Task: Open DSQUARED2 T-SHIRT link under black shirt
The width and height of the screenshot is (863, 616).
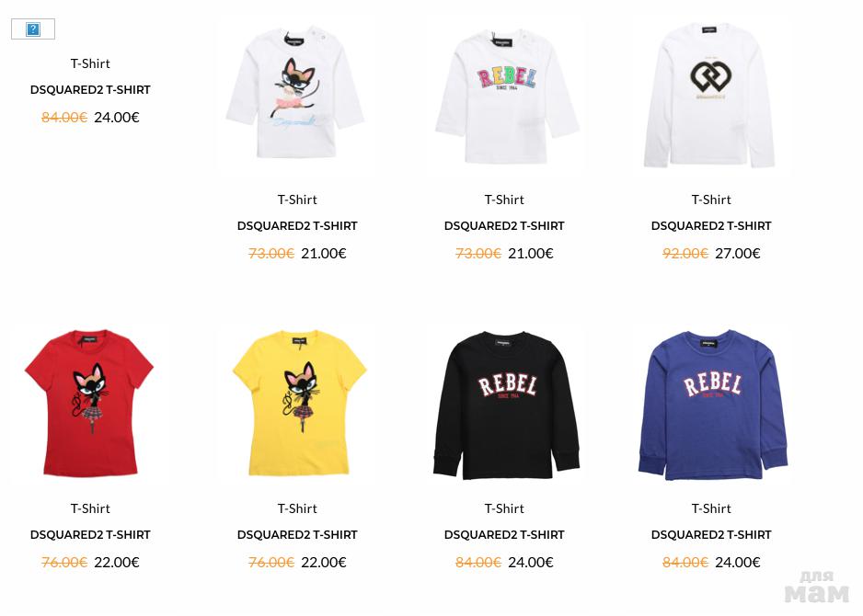Action: [x=504, y=534]
